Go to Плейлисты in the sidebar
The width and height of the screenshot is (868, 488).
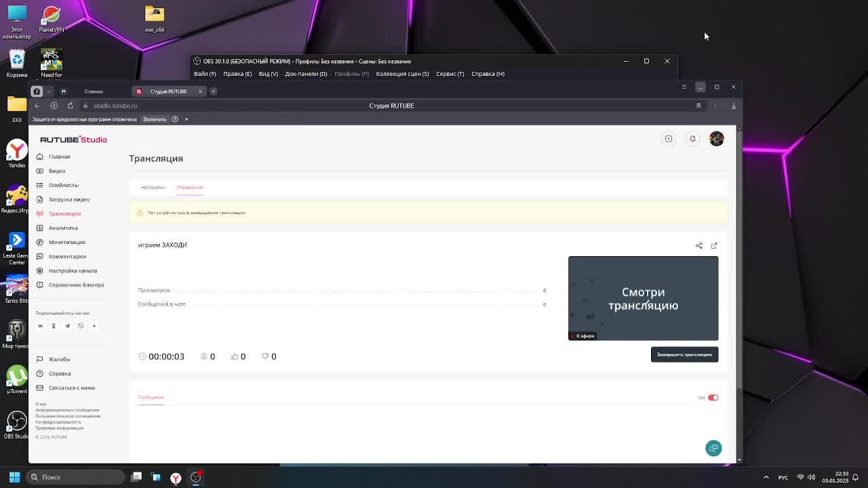pos(63,185)
